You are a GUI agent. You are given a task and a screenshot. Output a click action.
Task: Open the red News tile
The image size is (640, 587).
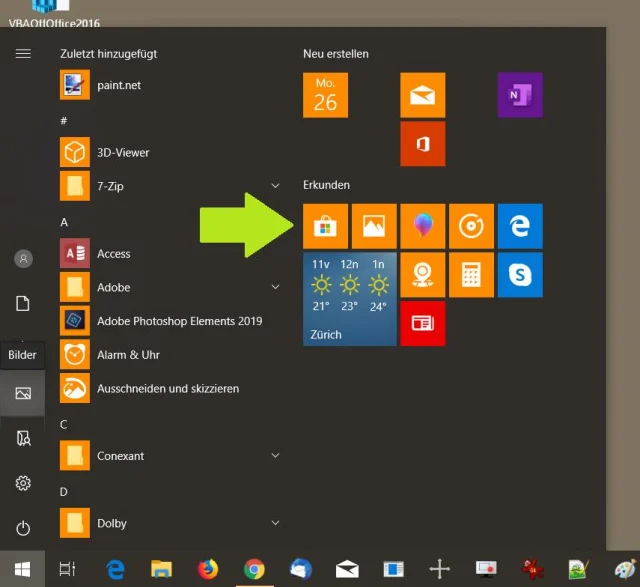tap(422, 323)
